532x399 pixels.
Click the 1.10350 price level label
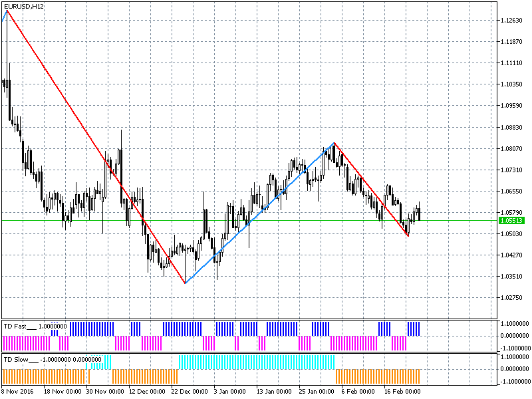pyautogui.click(x=511, y=84)
